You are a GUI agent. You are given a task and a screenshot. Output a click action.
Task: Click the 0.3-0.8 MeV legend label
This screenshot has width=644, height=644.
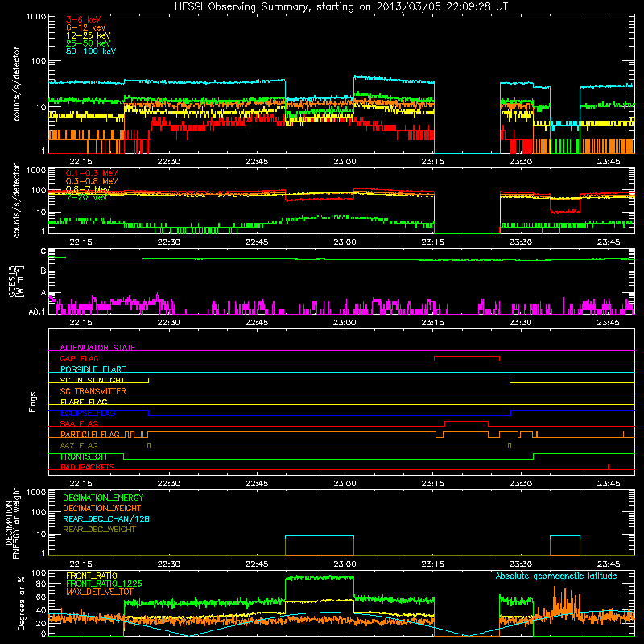click(x=92, y=181)
